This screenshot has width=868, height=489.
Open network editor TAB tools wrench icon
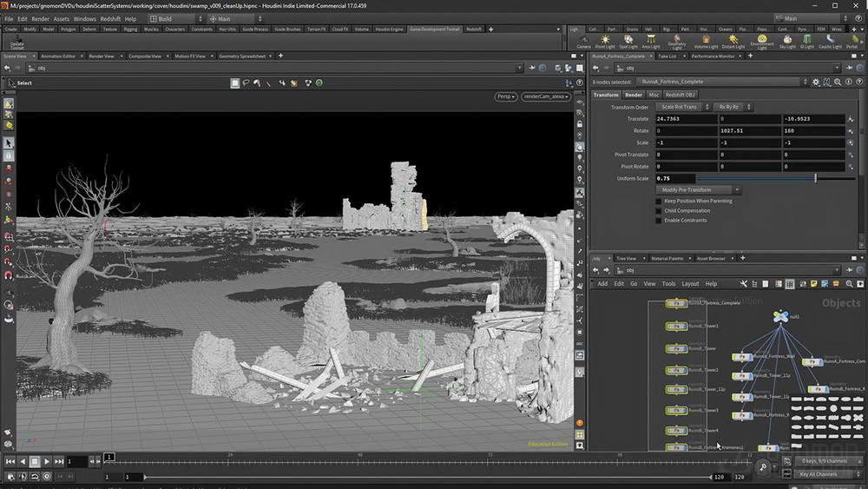pos(744,283)
